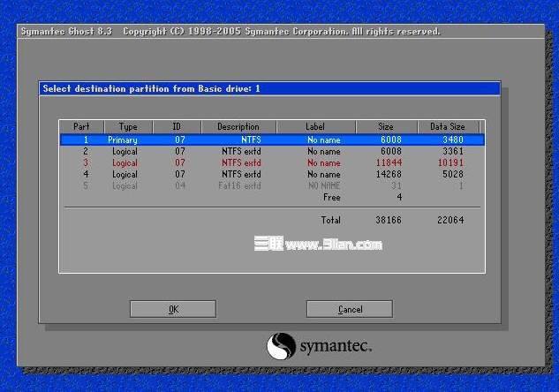Viewport: 559px width, 392px height.
Task: Click NTFS extd description in partition 4 row
Action: [x=241, y=174]
